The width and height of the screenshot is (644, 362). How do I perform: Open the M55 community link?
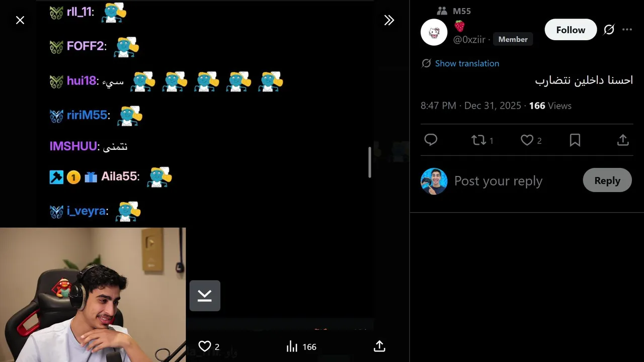tap(461, 11)
